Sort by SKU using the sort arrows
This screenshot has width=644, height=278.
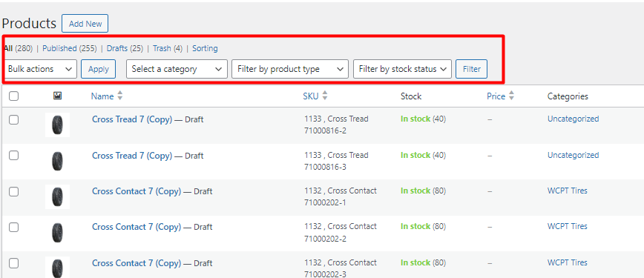[x=325, y=96]
